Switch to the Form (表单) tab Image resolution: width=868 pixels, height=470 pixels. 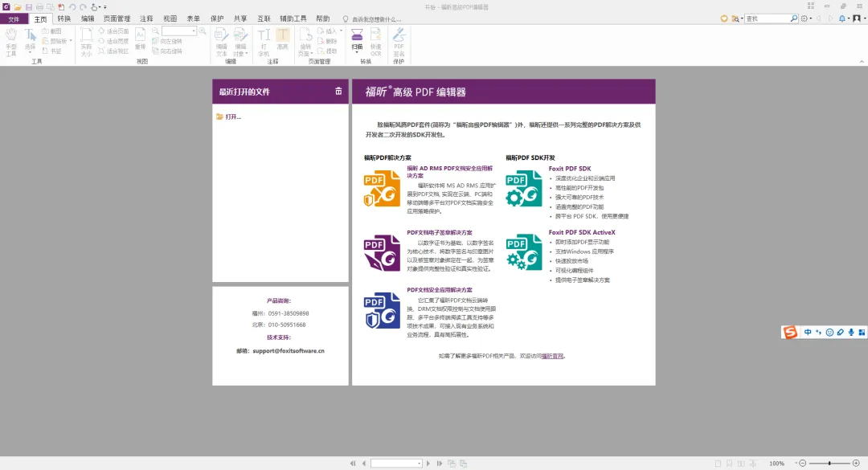(193, 18)
